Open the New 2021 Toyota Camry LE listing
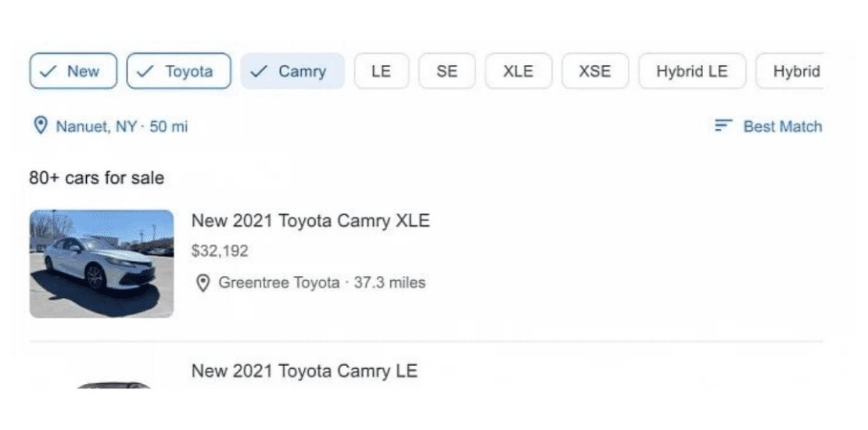The image size is (868, 430). tap(304, 371)
